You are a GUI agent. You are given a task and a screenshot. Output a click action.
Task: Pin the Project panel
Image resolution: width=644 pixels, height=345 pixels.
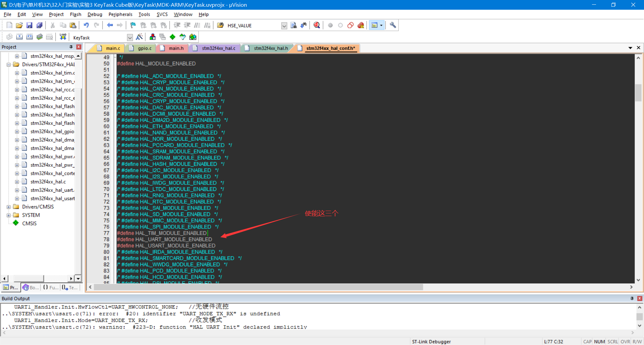[71, 47]
